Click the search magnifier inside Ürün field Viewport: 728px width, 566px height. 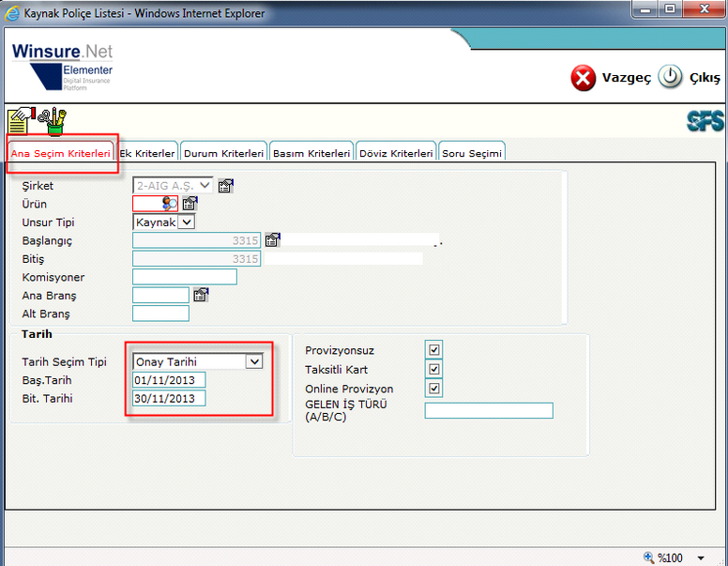[x=170, y=204]
